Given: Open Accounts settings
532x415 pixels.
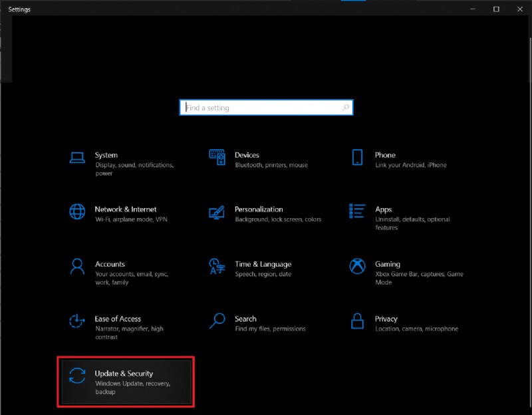Looking at the screenshot, I should tap(110, 263).
